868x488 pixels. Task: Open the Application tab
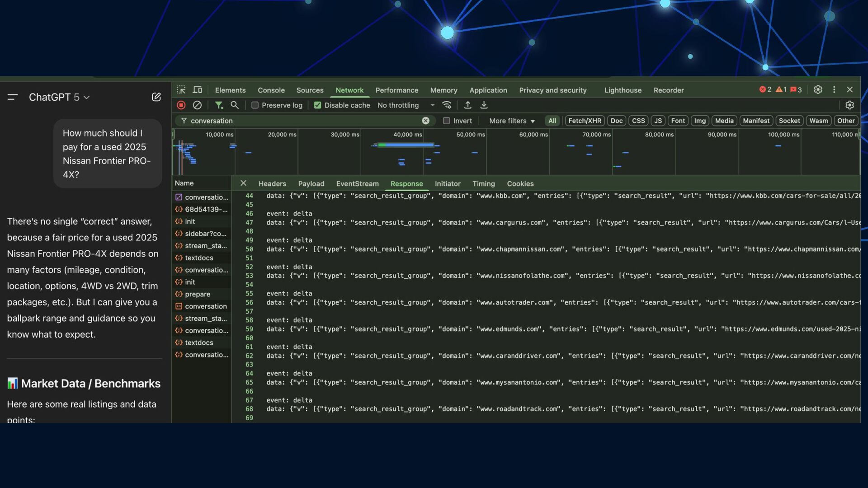488,90
